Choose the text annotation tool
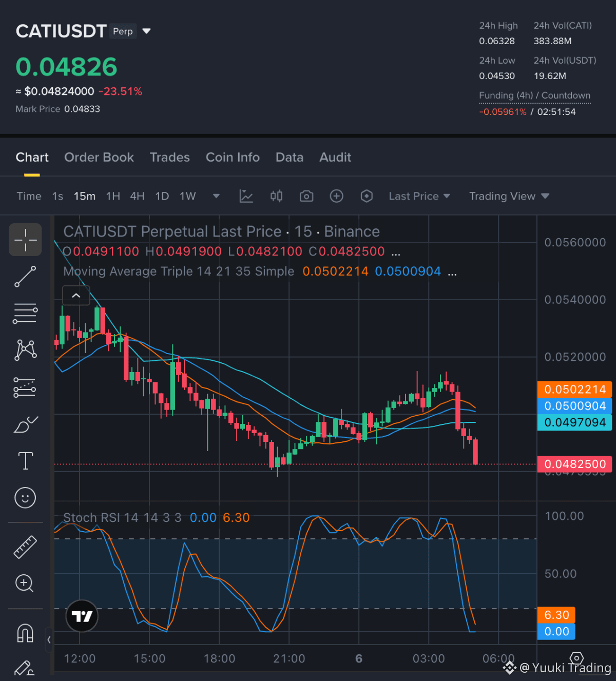 [25, 461]
